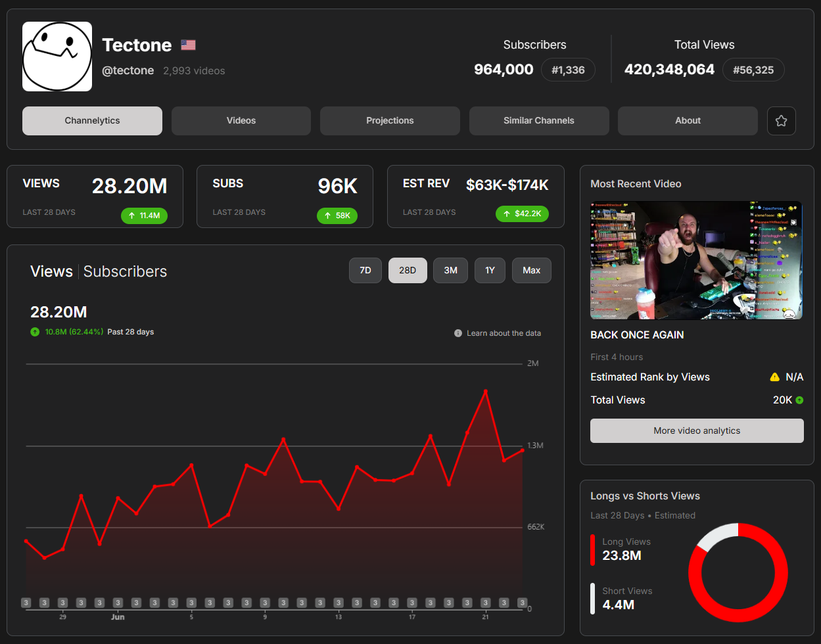
Task: Click the 23.8M long views value
Action: tap(622, 555)
